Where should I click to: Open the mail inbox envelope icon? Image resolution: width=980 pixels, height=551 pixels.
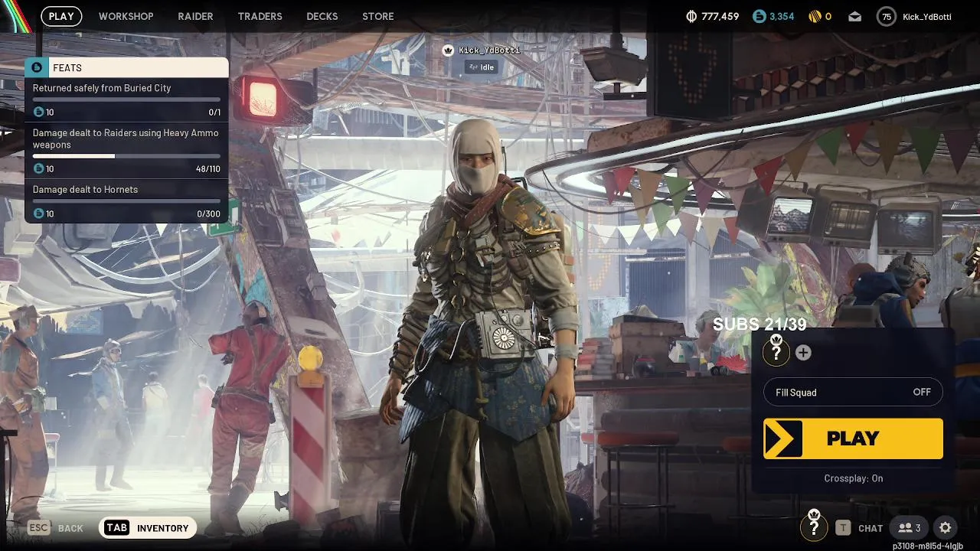[854, 16]
